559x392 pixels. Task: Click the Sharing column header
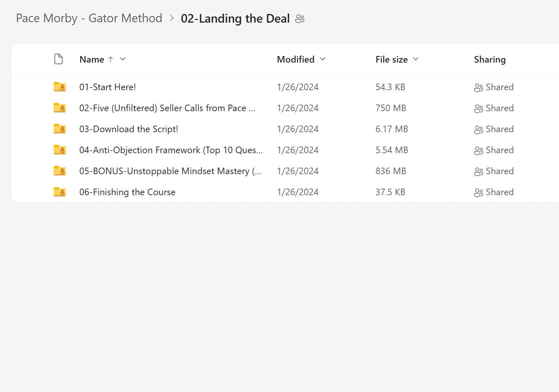[x=490, y=59]
